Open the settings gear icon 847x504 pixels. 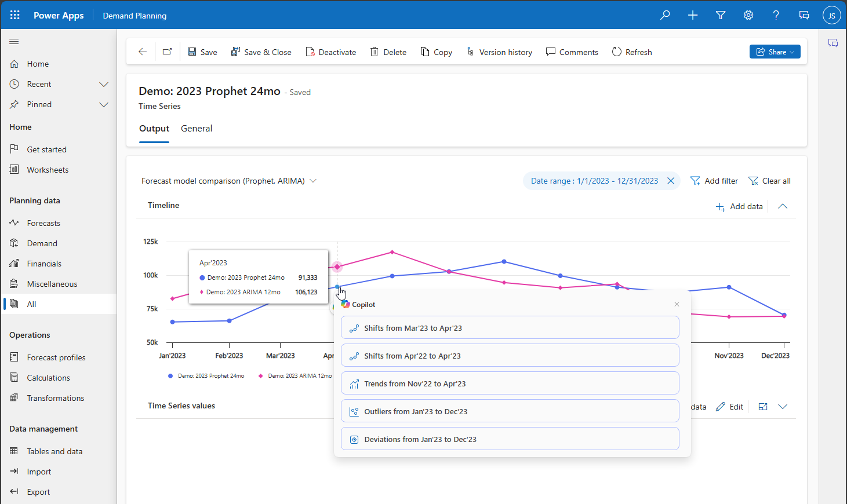pyautogui.click(x=748, y=15)
